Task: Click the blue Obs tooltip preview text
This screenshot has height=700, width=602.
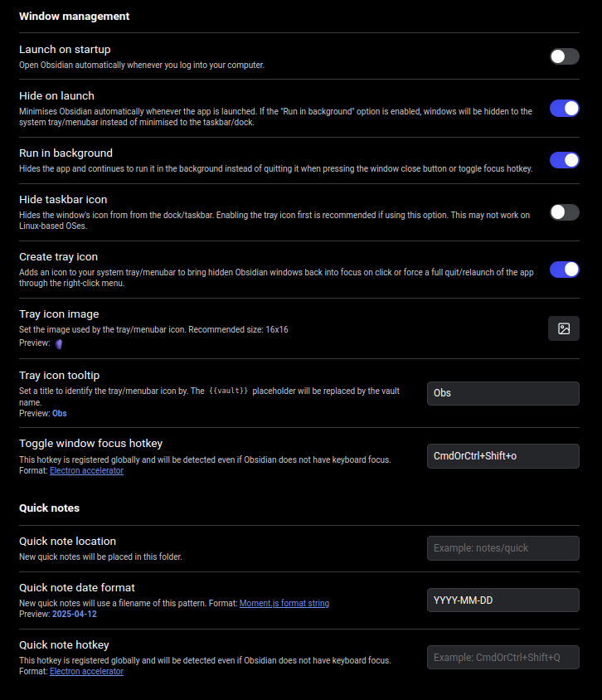Action: [x=60, y=413]
